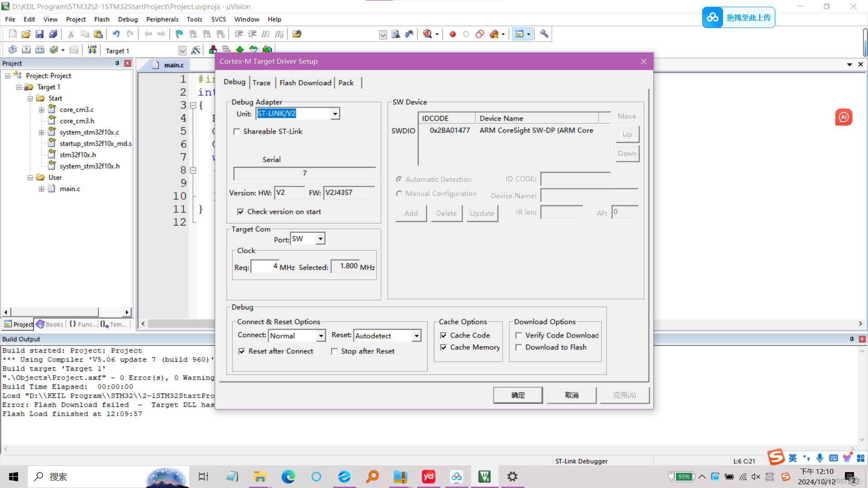
Task: Click the 确定 confirm button
Action: [518, 395]
